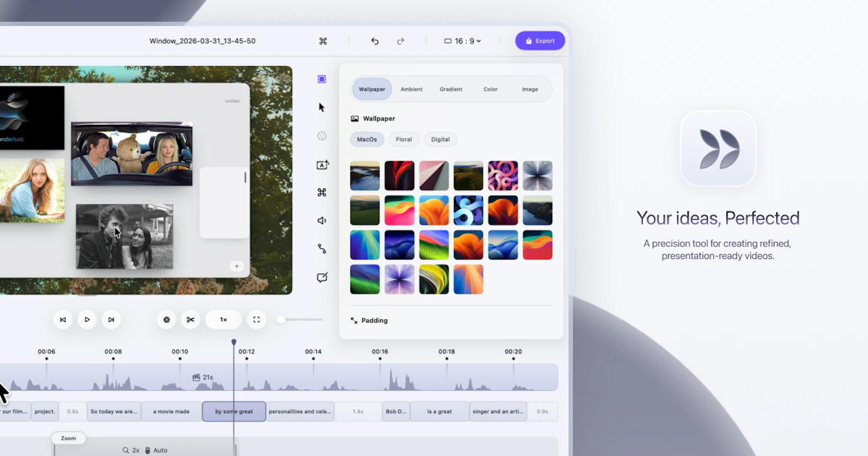Switch to the Ambient tab

click(x=411, y=89)
